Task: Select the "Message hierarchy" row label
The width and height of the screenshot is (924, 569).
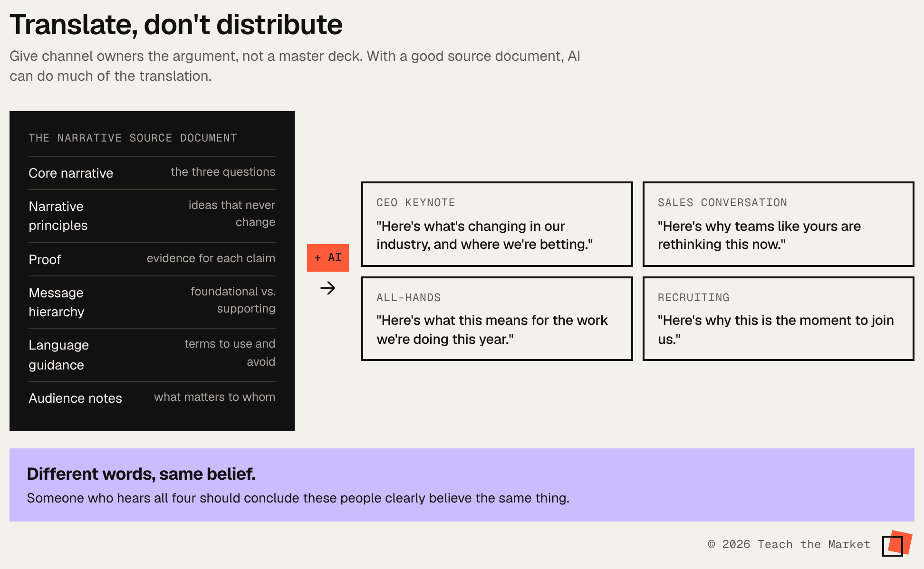Action: [x=56, y=302]
